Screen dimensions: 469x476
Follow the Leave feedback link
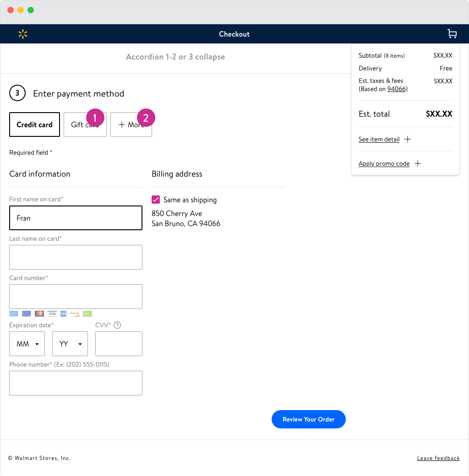coord(438,458)
